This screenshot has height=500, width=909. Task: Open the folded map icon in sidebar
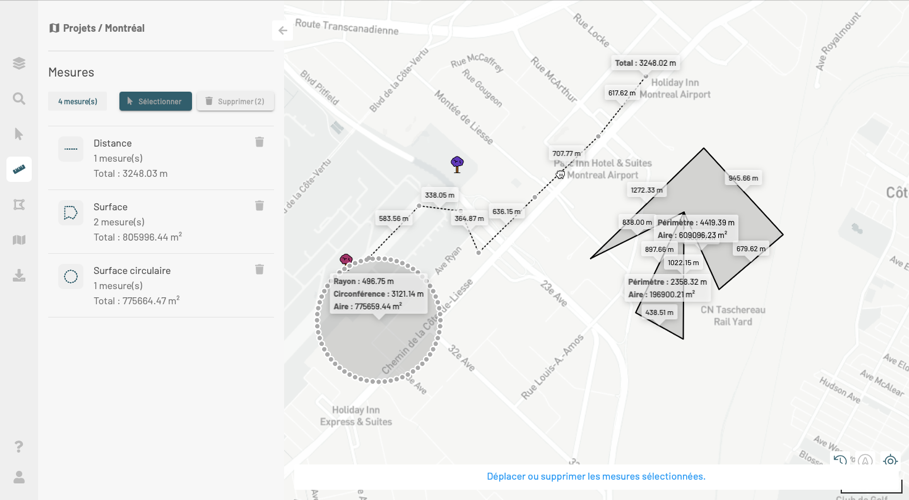[x=19, y=240]
